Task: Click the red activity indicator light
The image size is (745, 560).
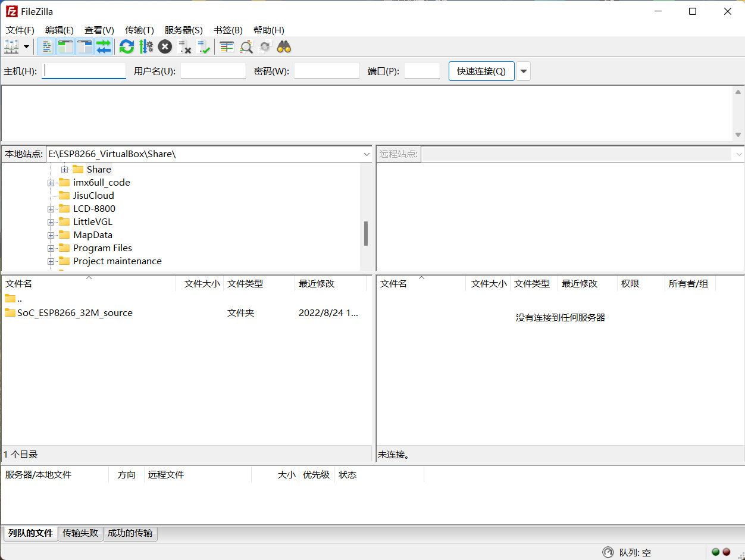Action: (726, 552)
